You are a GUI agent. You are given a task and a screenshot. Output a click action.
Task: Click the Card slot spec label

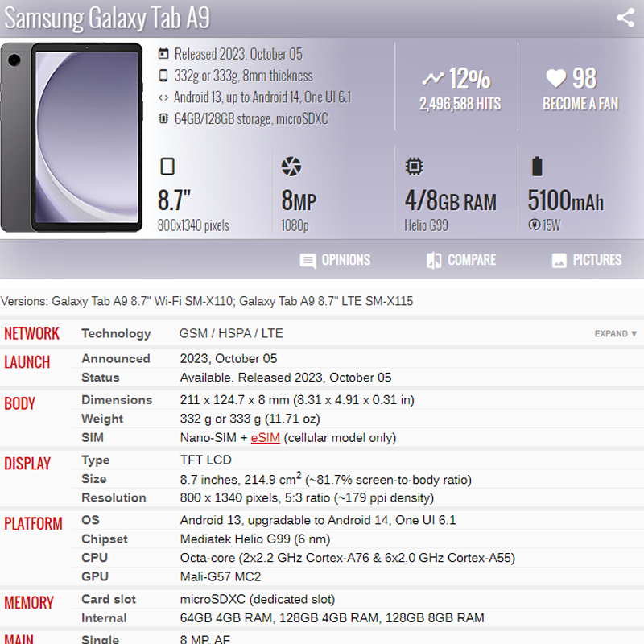(x=109, y=599)
